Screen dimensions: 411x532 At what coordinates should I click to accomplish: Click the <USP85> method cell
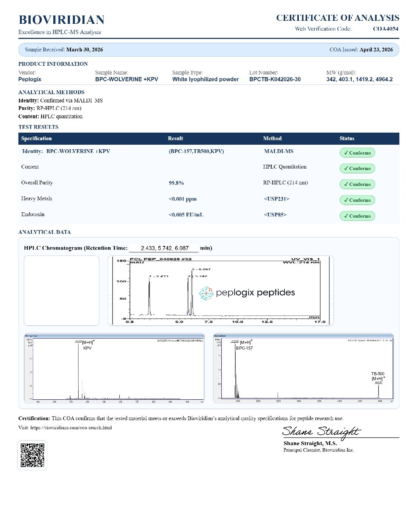pos(275,215)
